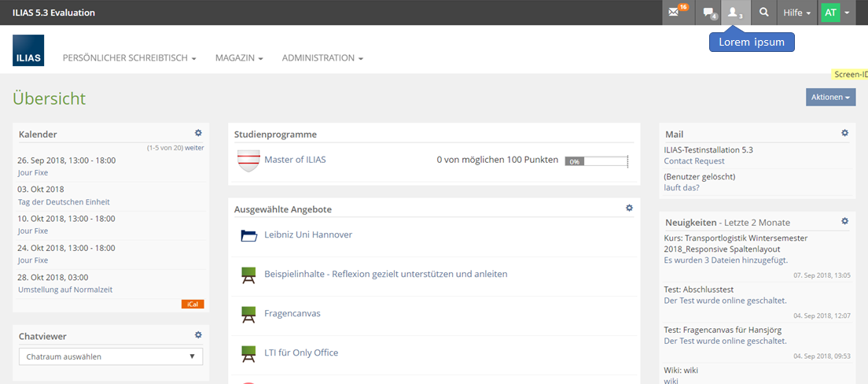Open Mail block settings gear
The image size is (868, 384).
point(844,133)
